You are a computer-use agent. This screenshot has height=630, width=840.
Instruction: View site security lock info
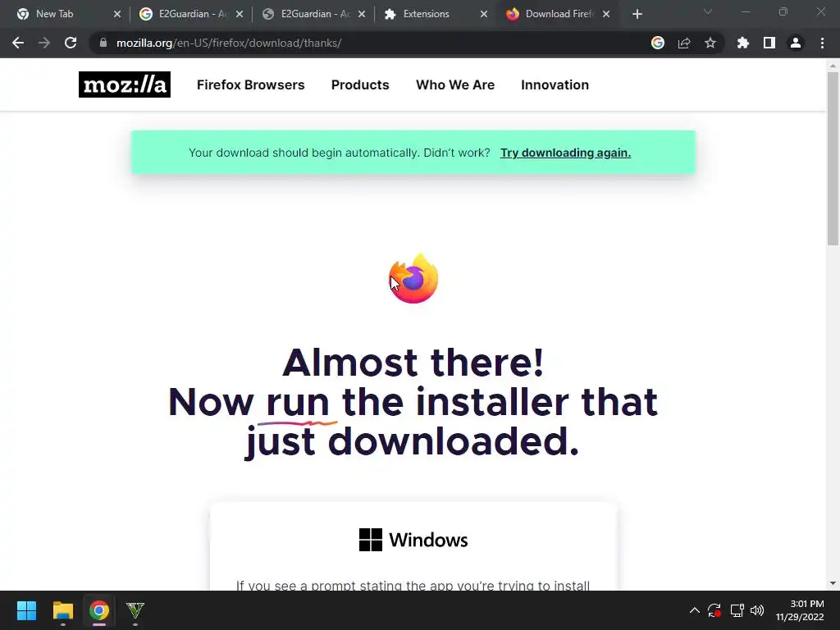(103, 43)
